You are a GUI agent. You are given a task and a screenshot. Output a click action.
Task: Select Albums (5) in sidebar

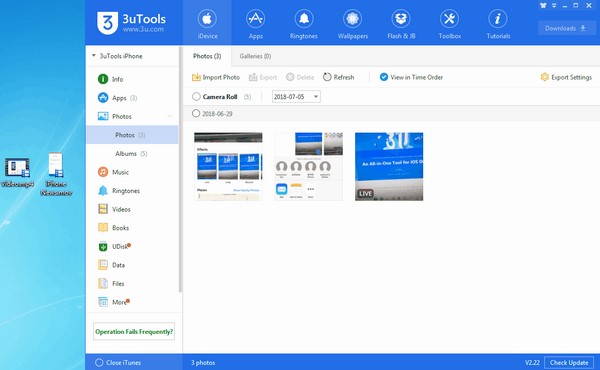(132, 153)
